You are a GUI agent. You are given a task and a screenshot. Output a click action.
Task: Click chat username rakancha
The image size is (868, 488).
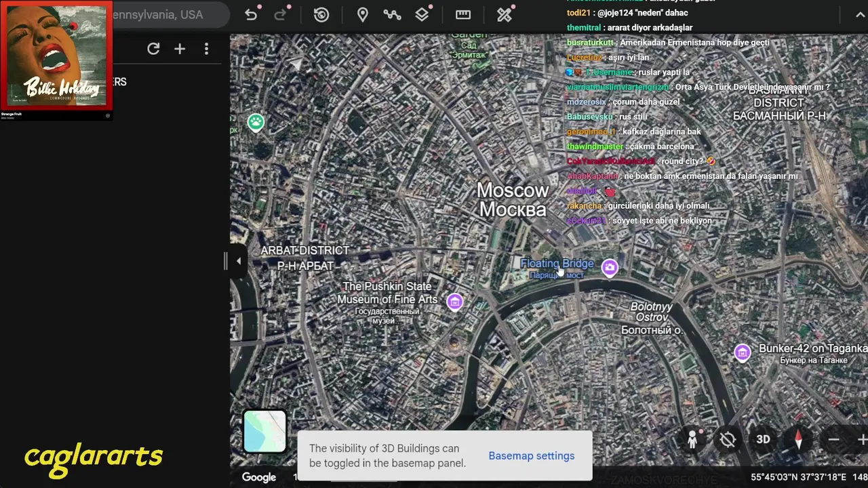(584, 205)
